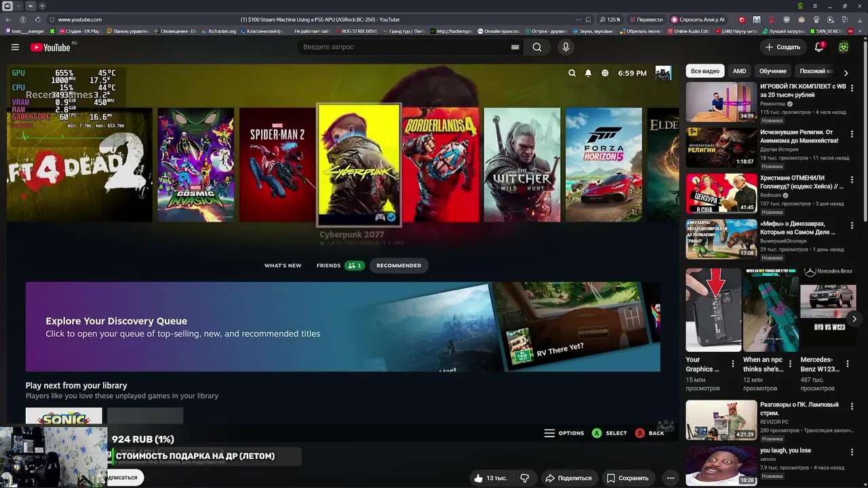Click the Cyberpunk 2077 tile in the video
This screenshot has height=488, width=868.
click(x=359, y=165)
